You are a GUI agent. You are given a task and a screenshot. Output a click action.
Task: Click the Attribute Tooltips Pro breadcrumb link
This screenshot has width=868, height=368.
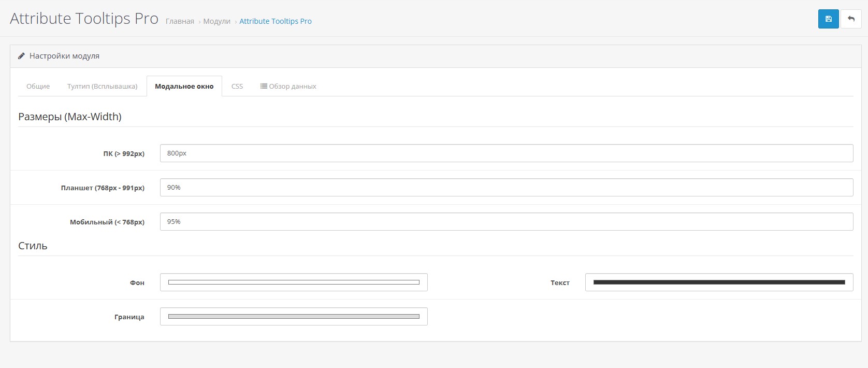[275, 21]
